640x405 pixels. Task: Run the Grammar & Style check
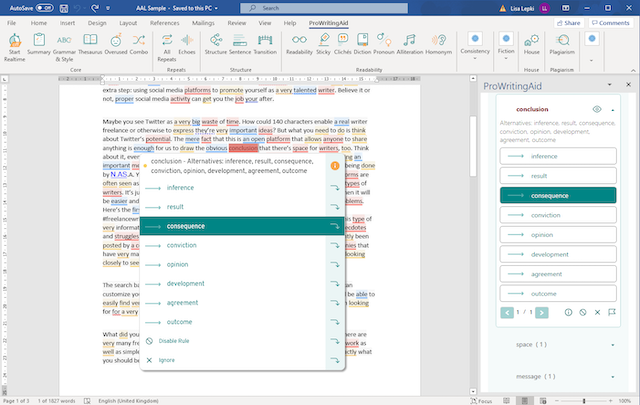point(64,47)
